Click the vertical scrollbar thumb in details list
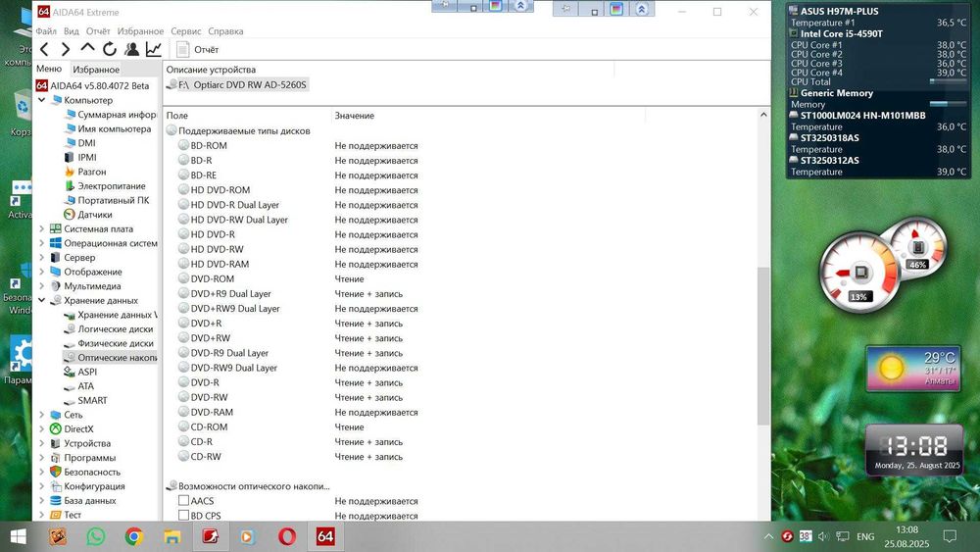Screen dimensions: 980x552 click(763, 346)
